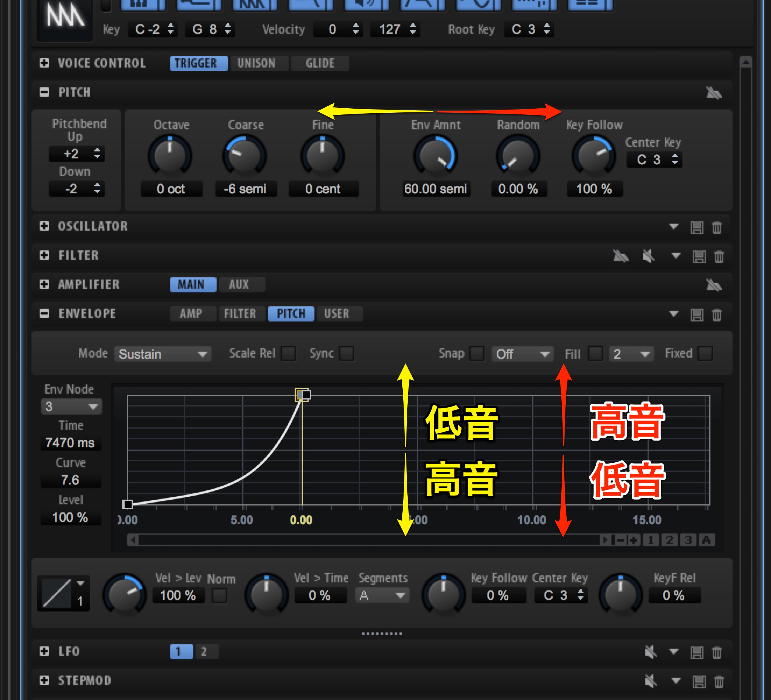Viewport: 771px width, 700px height.
Task: Click the bypass icon in the PITCH header
Action: click(713, 93)
